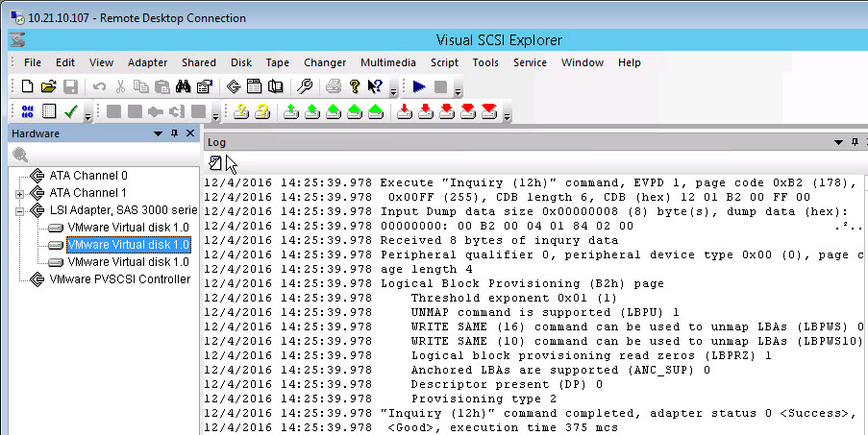Image resolution: width=868 pixels, height=435 pixels.
Task: Select ATA Channel 0 in hardware tree
Action: 88,176
